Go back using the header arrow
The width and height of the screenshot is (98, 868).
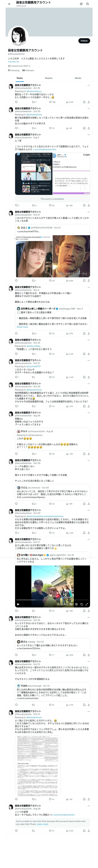pyautogui.click(x=9, y=4)
